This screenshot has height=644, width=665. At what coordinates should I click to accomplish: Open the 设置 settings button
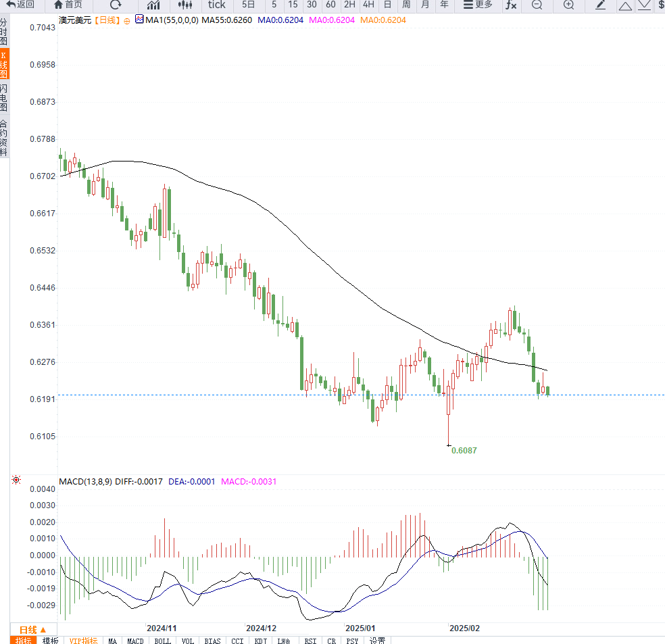pyautogui.click(x=377, y=641)
